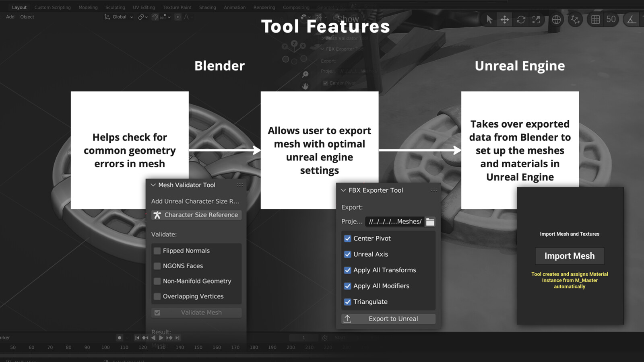Toggle the world/local coordinate globe icon
The width and height of the screenshot is (644, 362).
tap(556, 19)
